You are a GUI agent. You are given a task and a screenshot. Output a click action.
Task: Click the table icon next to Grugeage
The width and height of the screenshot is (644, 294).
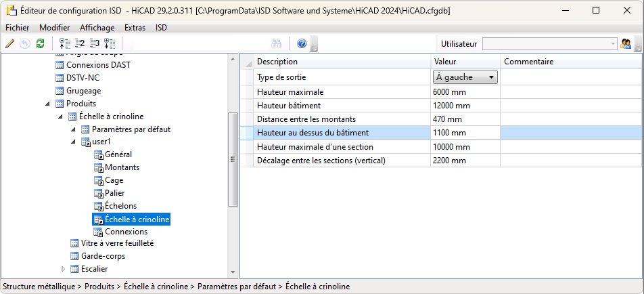click(60, 91)
